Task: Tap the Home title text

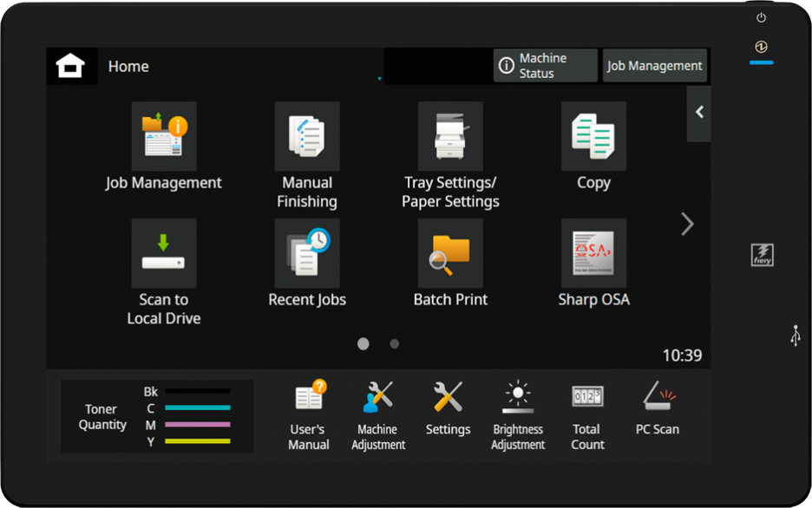Action: [128, 66]
